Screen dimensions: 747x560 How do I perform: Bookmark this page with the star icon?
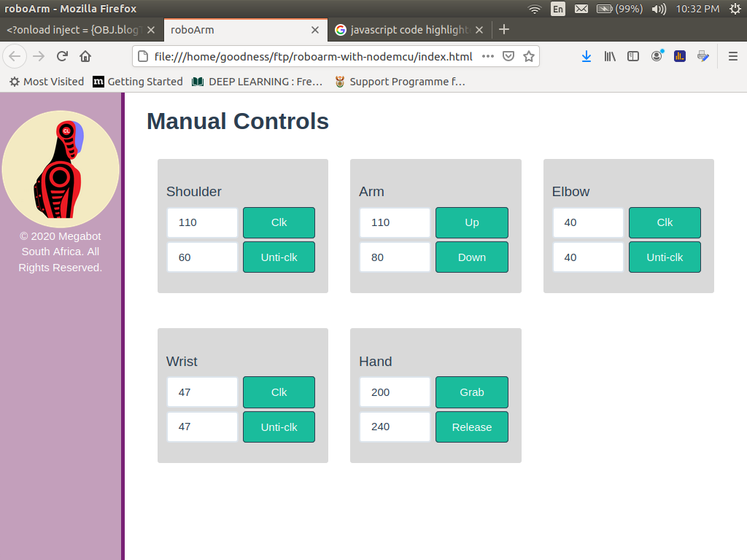point(529,56)
